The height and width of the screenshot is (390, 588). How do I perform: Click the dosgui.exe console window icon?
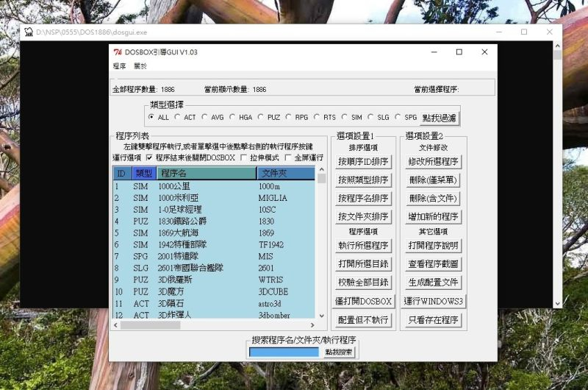(29, 32)
